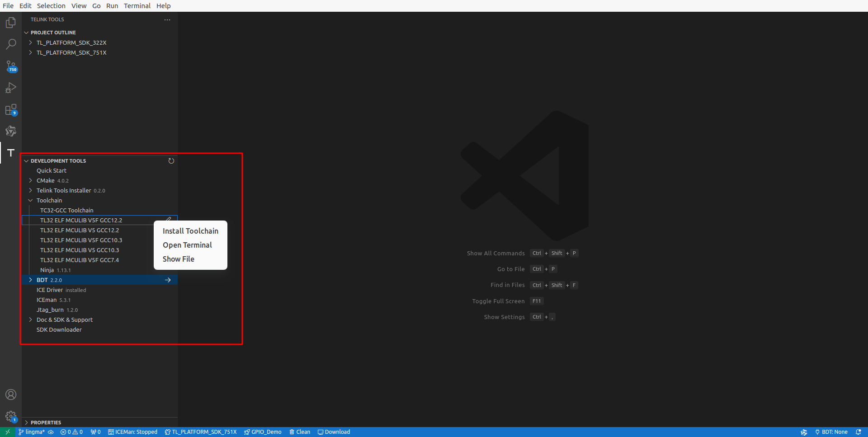
Task: Open the Terminal menu
Action: [x=137, y=6]
